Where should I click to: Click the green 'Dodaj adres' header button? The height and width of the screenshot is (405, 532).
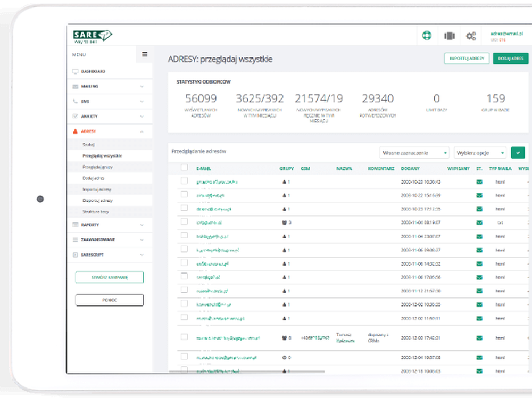pos(511,59)
